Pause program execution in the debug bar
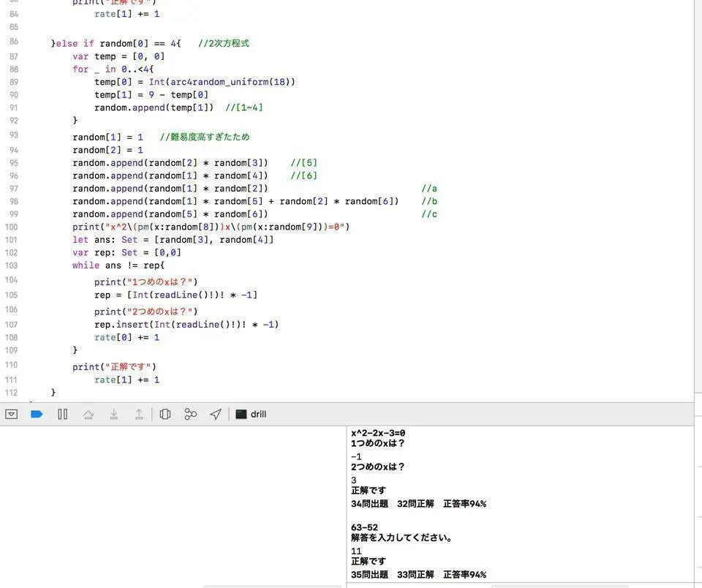This screenshot has height=588, width=702. click(63, 414)
